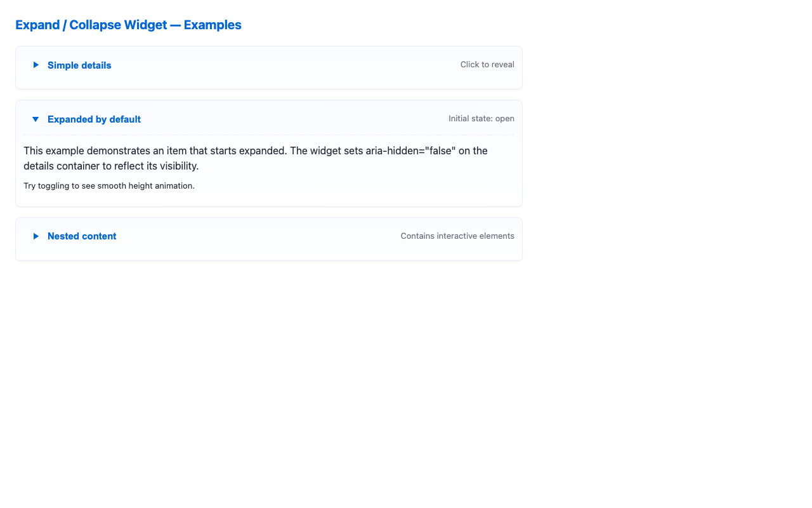Click the page title Expand / Collapse Widget — Examples
Screen dimensions: 812x508
(x=128, y=25)
